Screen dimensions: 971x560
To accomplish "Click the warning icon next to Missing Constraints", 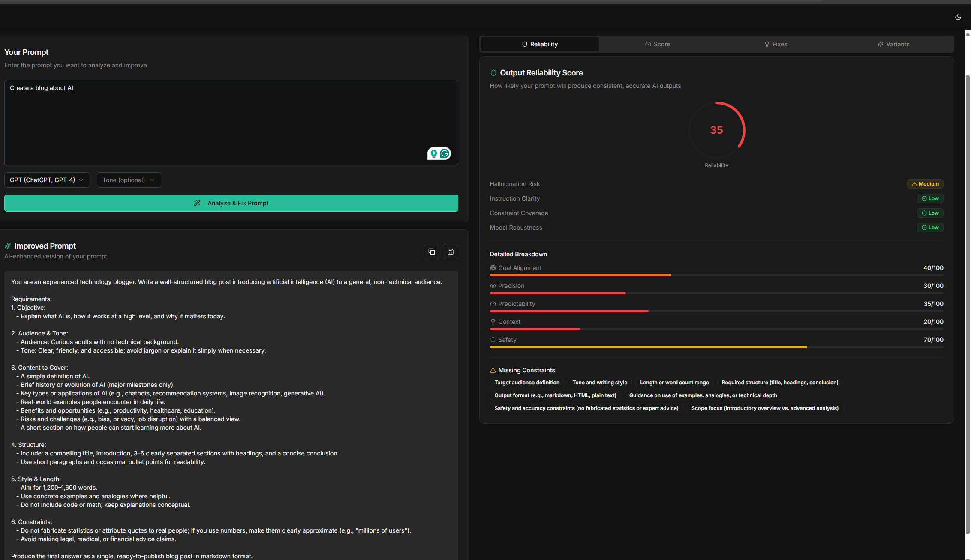I will [493, 370].
